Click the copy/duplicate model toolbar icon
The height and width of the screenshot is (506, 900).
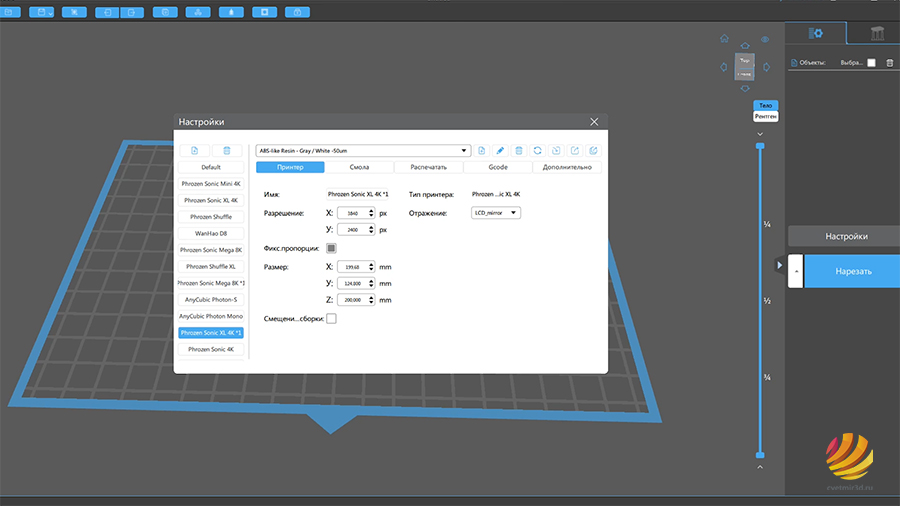coord(165,12)
